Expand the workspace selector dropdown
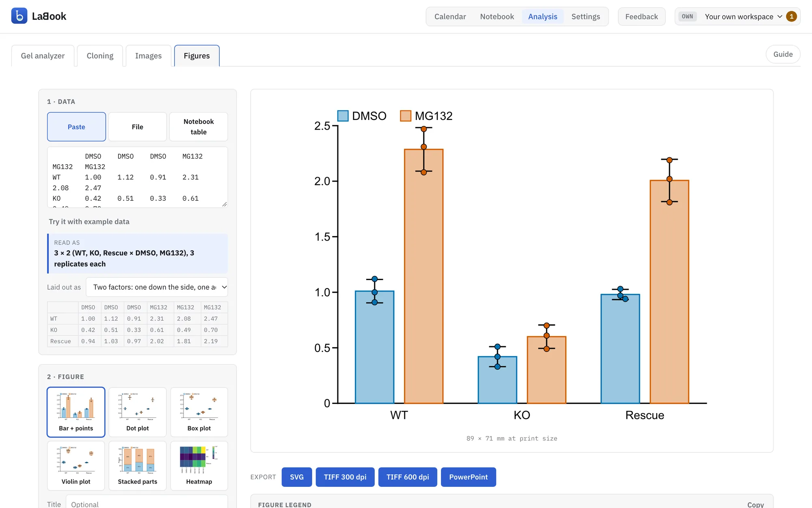 coord(737,17)
